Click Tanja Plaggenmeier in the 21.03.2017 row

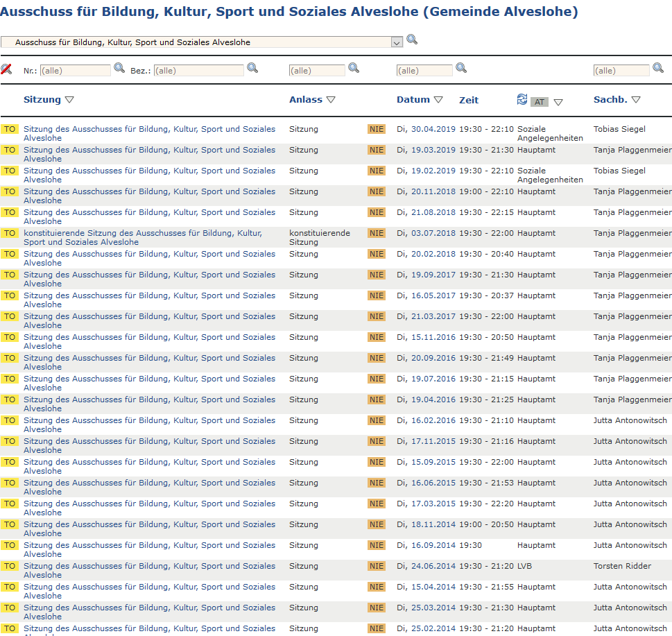632,316
